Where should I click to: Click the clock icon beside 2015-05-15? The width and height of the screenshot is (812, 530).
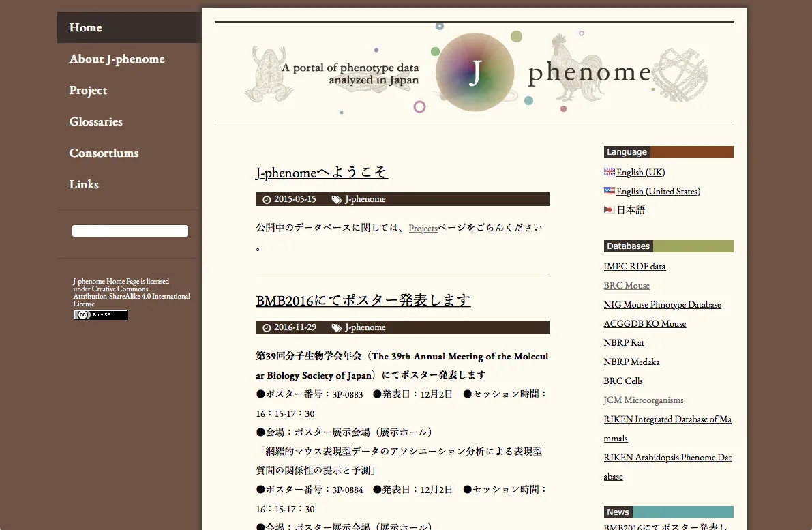pyautogui.click(x=267, y=199)
